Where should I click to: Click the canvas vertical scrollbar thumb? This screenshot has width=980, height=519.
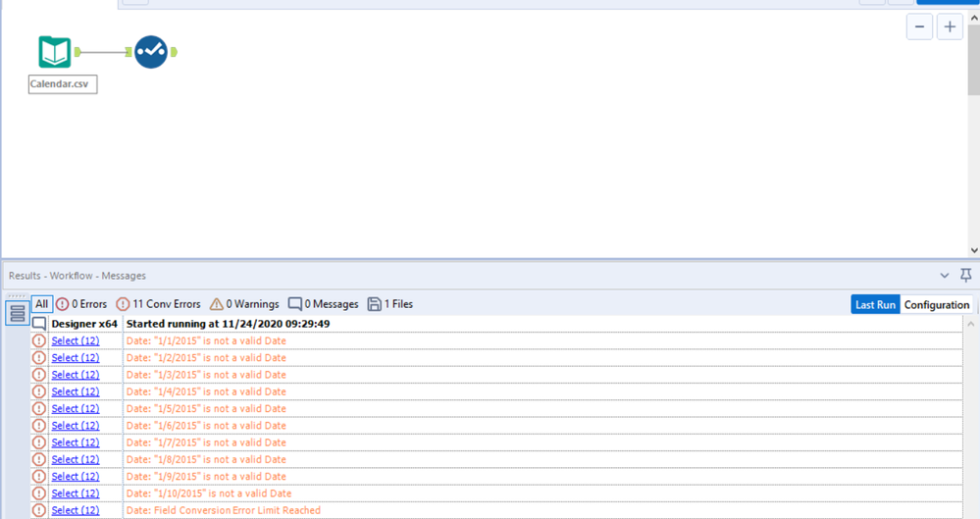coord(974,61)
